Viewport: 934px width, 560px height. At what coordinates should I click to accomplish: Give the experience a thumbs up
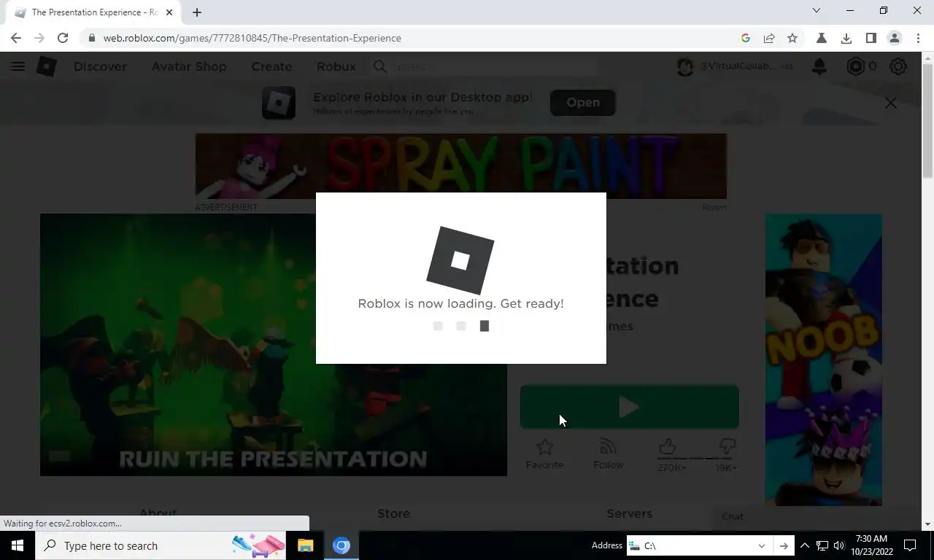point(668,446)
